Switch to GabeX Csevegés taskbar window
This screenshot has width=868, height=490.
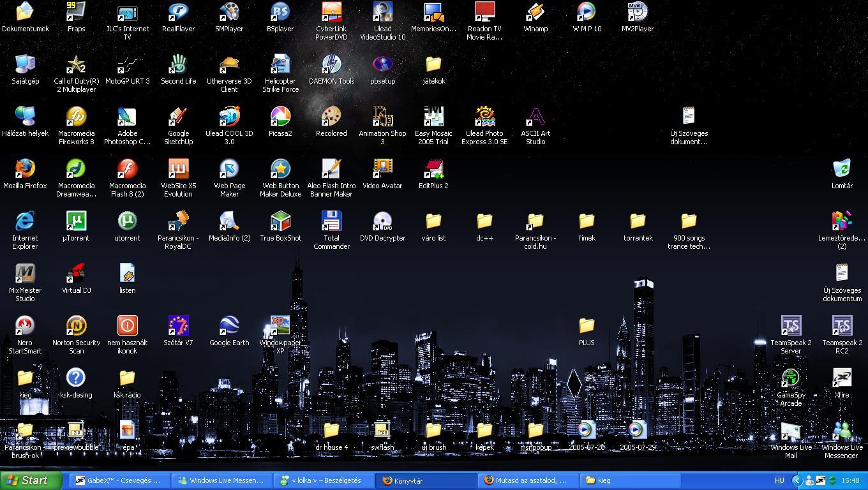120,480
